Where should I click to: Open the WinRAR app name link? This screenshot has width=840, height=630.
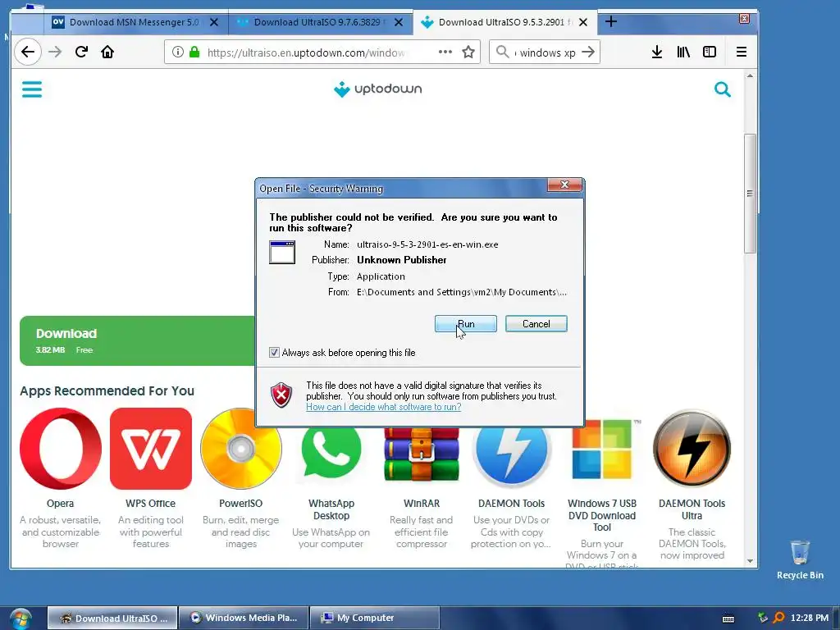(422, 504)
